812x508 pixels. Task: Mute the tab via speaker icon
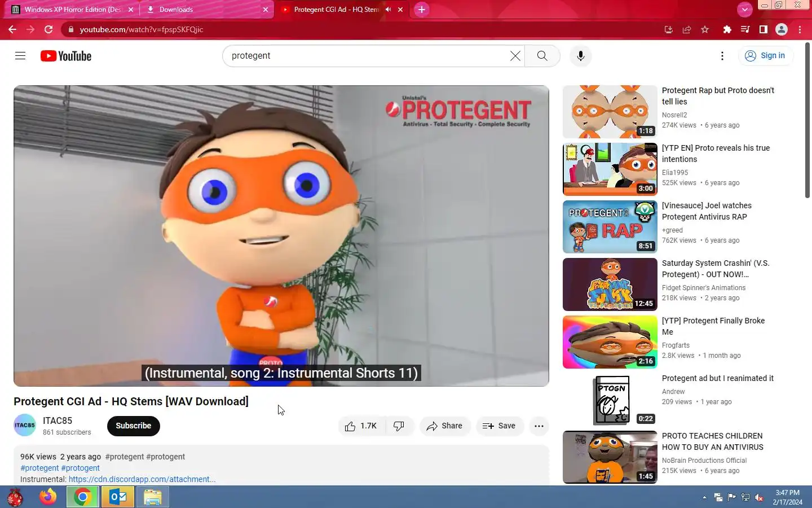[388, 10]
